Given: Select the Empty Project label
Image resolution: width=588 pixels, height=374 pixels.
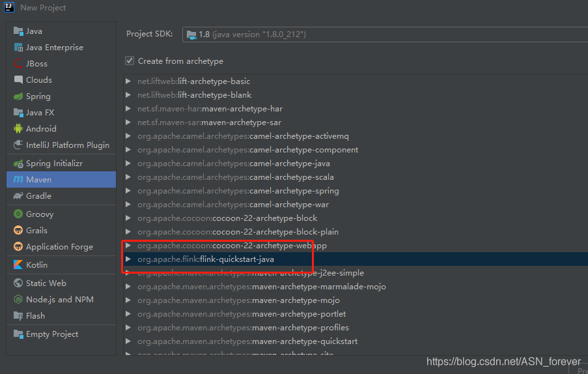Looking at the screenshot, I should 52,334.
